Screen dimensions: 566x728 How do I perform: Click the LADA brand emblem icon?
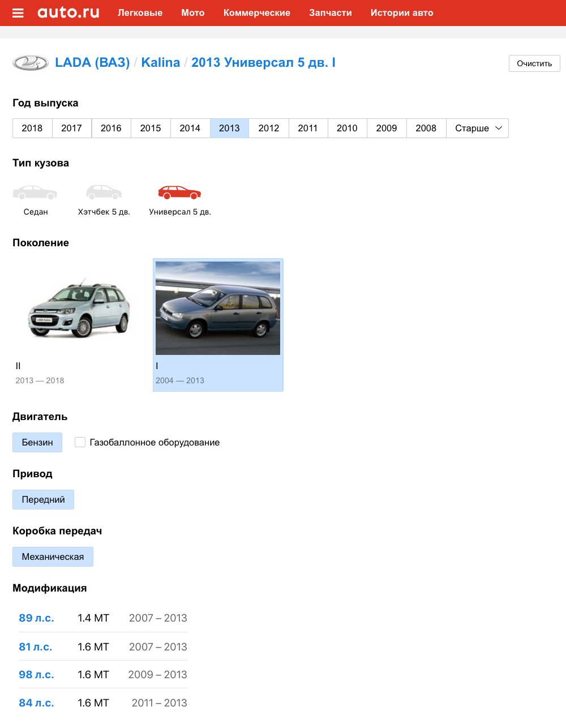pos(31,63)
